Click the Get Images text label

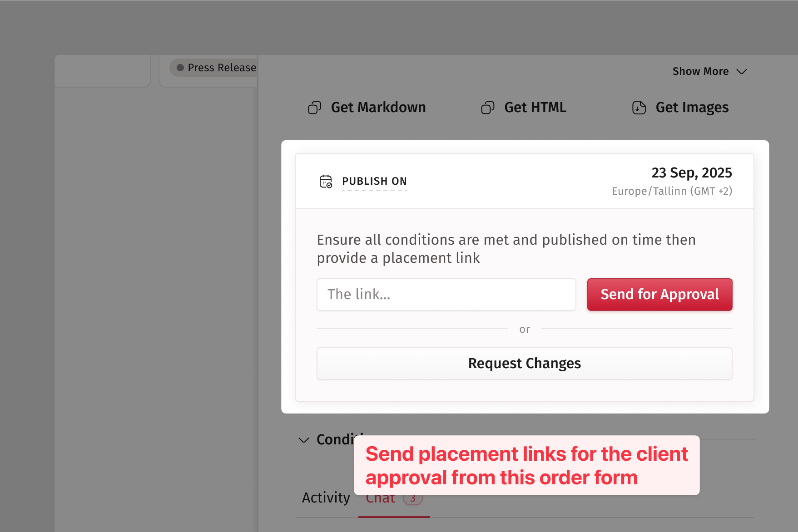pos(692,108)
